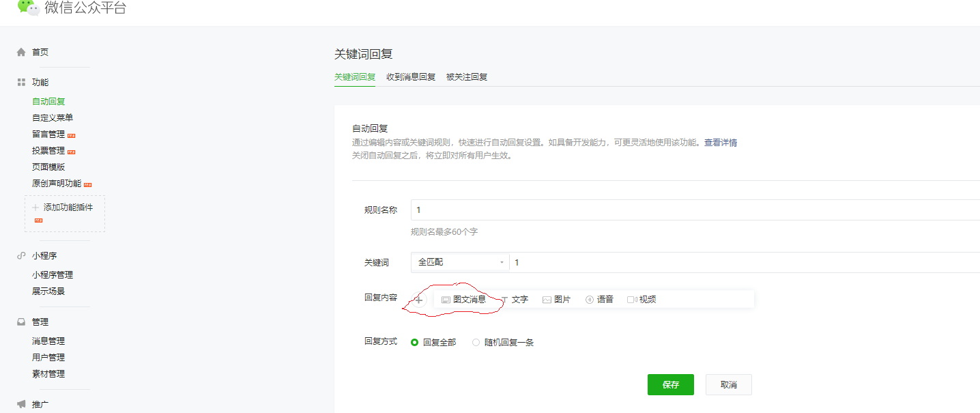Click the voice icon for 语音
980x413 pixels.
point(590,300)
